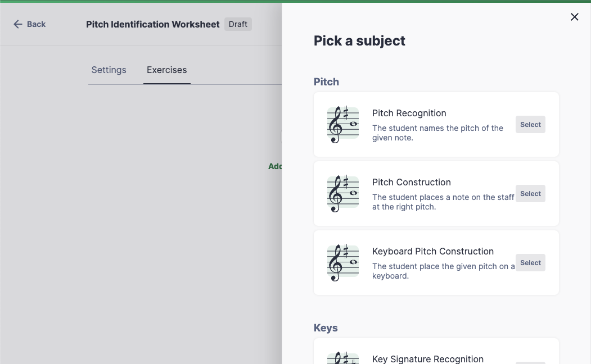Click the Pitch Recognition title text
This screenshot has height=364, width=591.
click(x=409, y=113)
